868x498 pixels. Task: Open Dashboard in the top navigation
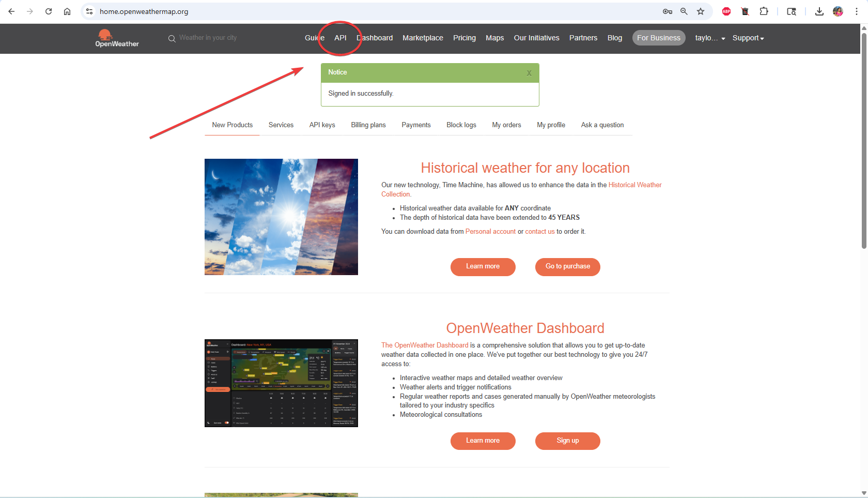coord(375,38)
